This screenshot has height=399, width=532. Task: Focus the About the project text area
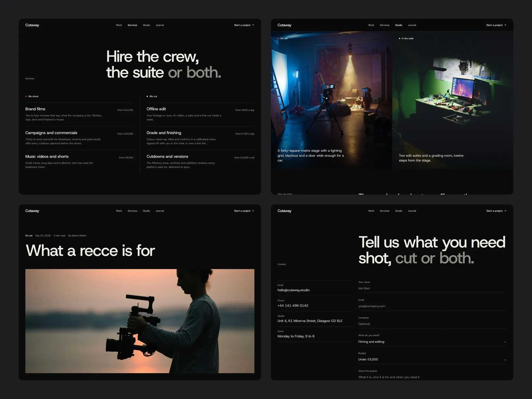point(432,377)
